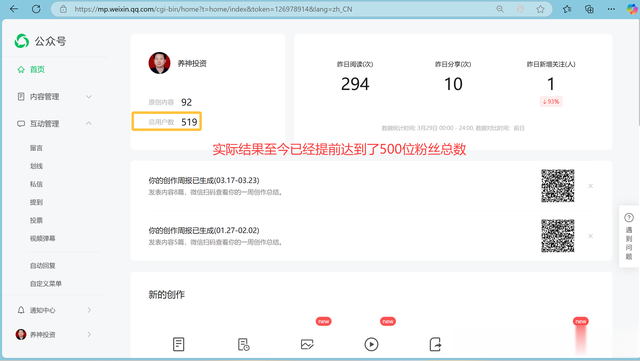This screenshot has width=640, height=361.
Task: Click the 通知中心 label
Action: pos(42,310)
